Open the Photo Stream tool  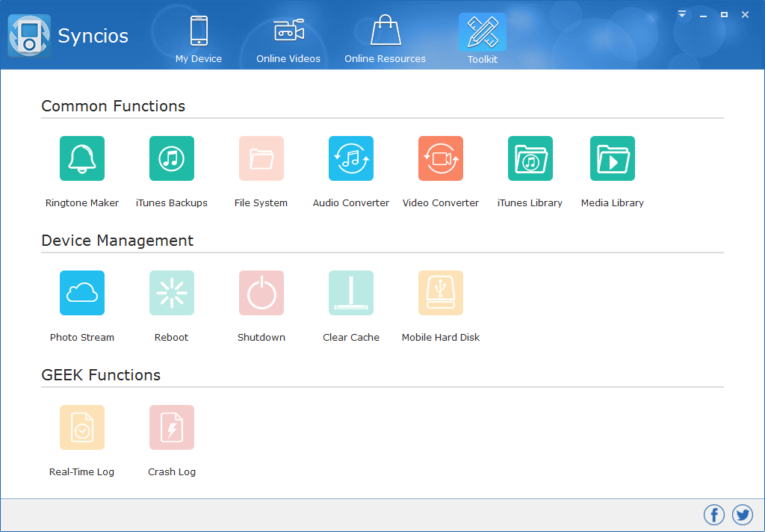(82, 293)
